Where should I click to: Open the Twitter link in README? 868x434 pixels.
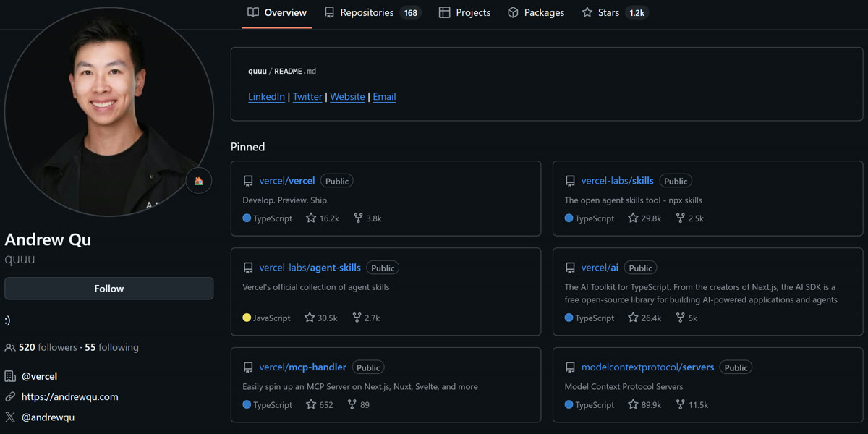307,97
